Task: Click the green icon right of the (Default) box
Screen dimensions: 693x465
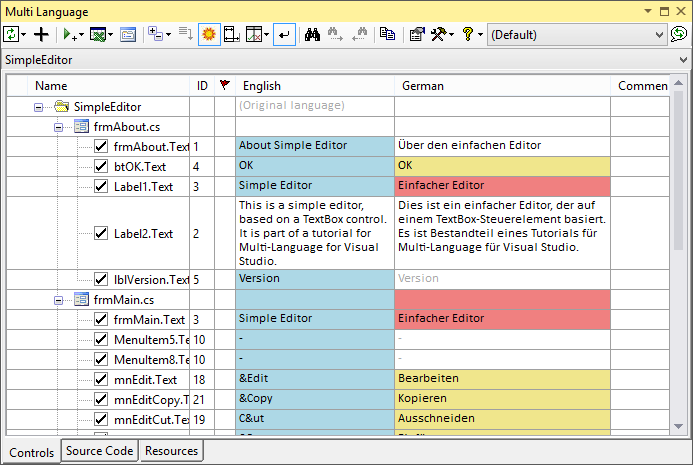Action: click(x=679, y=34)
